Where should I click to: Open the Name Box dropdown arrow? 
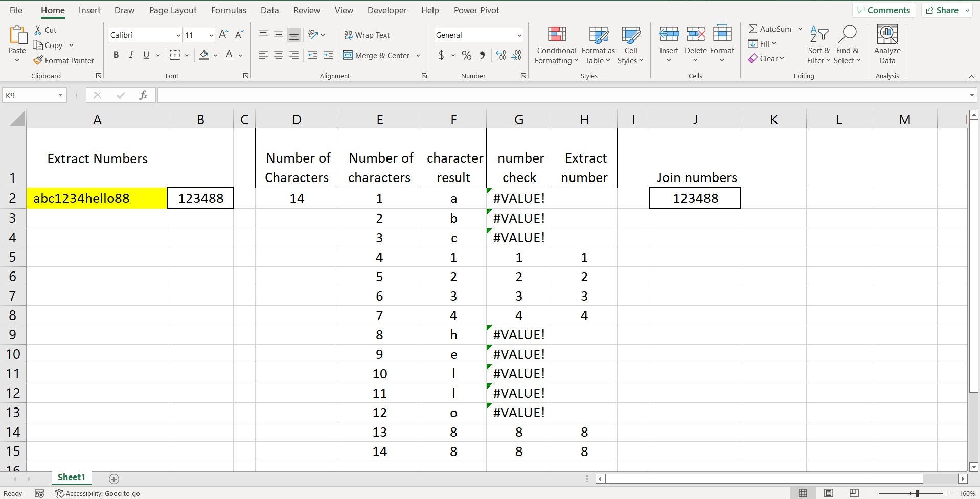(60, 95)
